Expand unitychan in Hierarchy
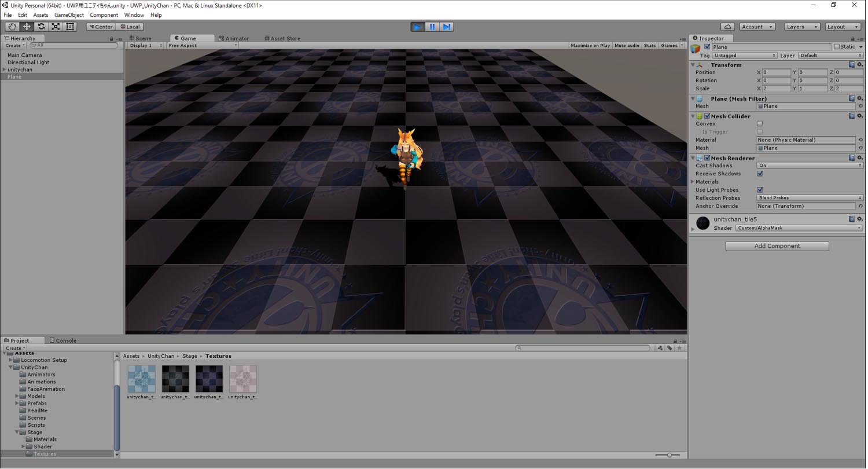 (5, 69)
